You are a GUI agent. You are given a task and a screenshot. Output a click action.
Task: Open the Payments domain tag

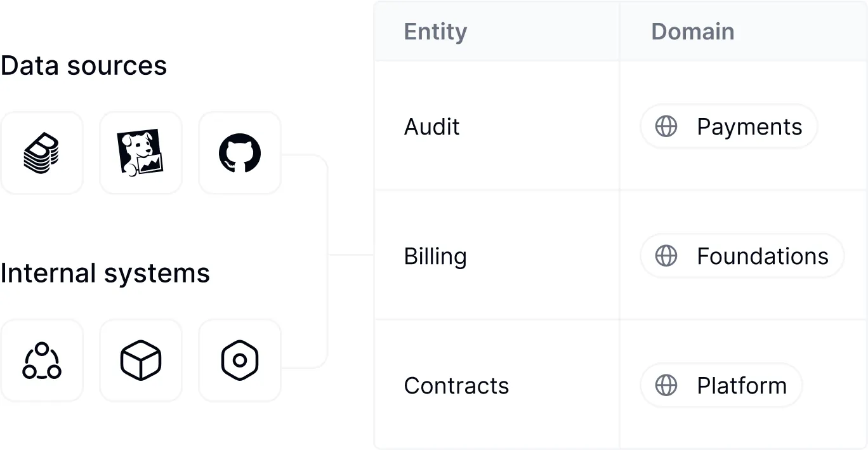728,127
